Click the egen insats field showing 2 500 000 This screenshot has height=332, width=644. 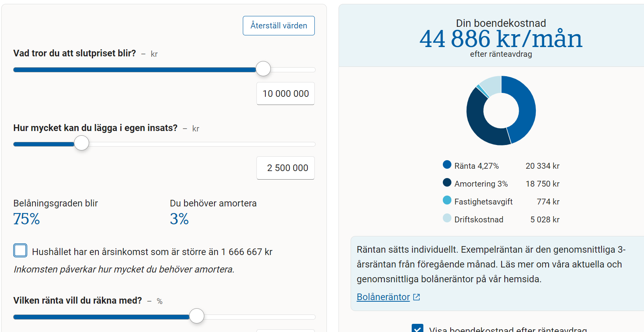tap(286, 168)
